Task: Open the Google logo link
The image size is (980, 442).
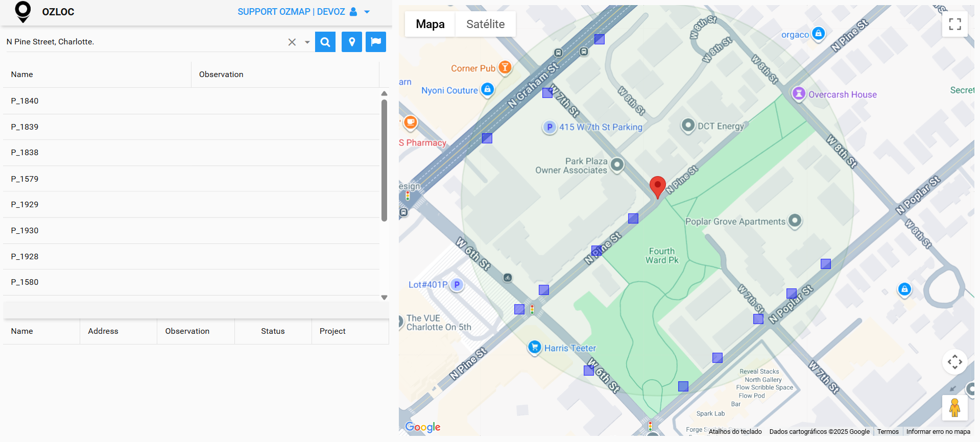Action: click(x=423, y=427)
